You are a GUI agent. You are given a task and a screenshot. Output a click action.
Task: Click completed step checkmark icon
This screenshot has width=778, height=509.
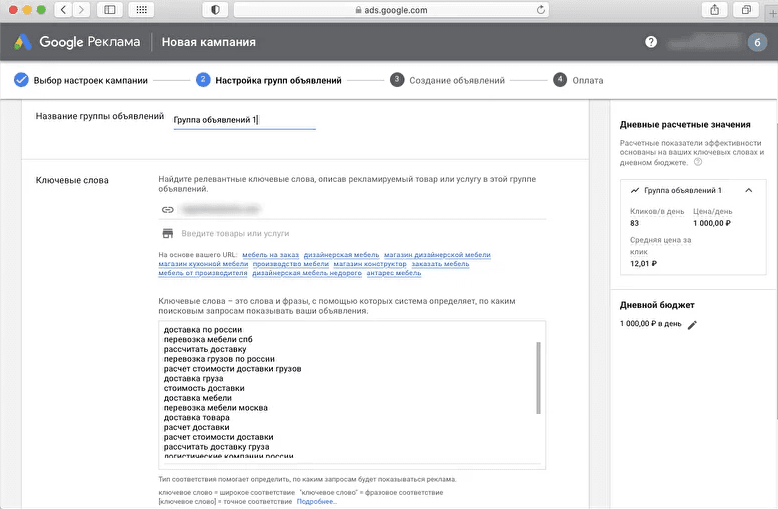21,80
